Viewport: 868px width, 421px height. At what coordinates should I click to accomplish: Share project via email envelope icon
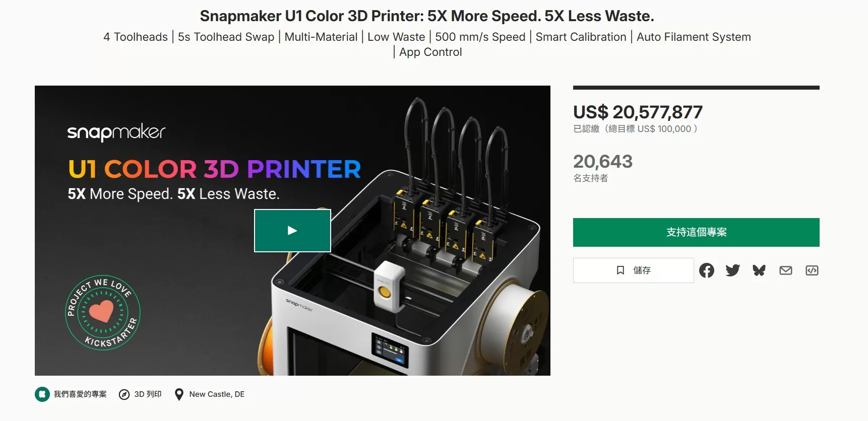(786, 270)
